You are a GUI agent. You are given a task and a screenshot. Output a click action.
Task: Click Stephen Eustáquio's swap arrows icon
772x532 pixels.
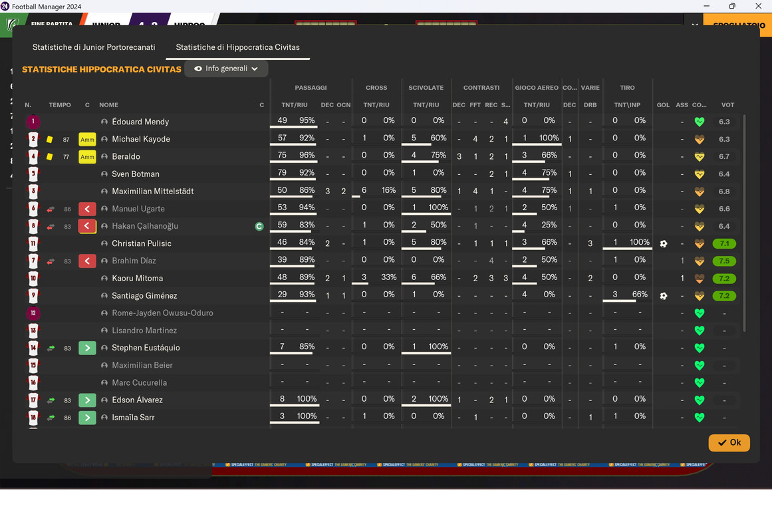(x=51, y=348)
